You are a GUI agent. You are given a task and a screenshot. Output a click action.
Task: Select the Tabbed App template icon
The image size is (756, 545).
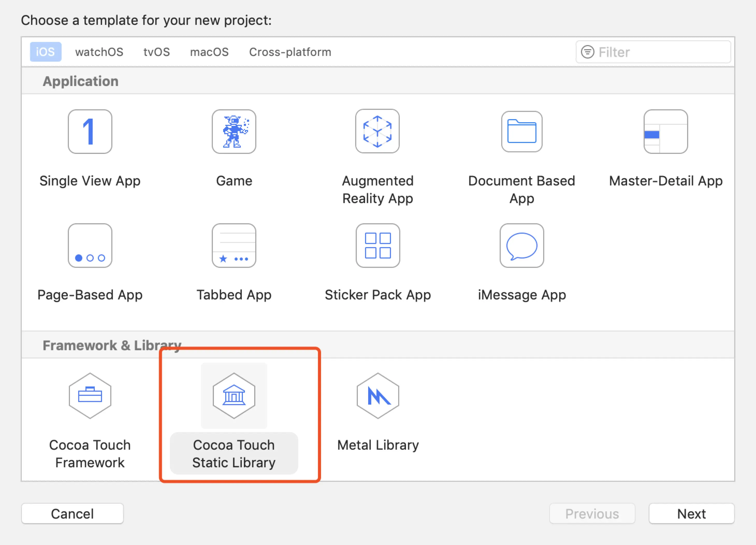pos(234,246)
